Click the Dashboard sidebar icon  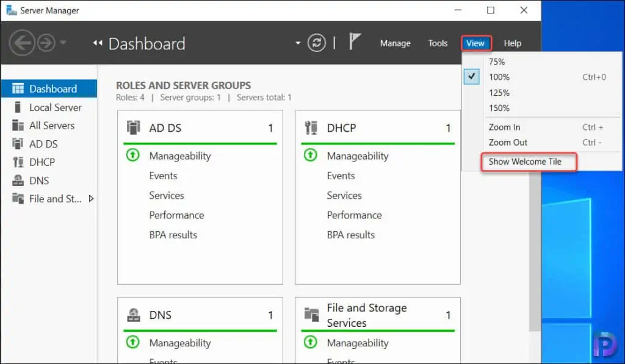click(x=18, y=88)
